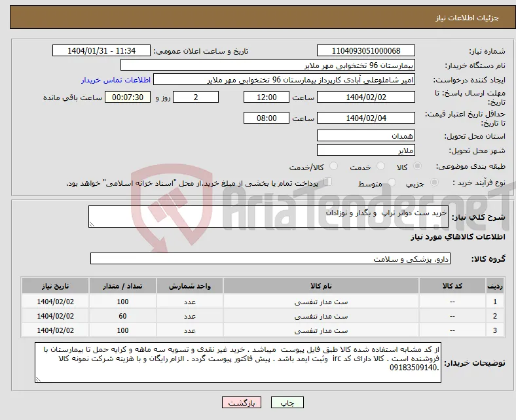Click the announcement date field 1404/01/31 - 11:34

pyautogui.click(x=101, y=50)
